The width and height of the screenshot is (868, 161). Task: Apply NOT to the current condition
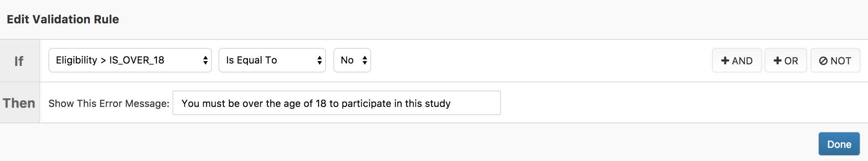(836, 61)
